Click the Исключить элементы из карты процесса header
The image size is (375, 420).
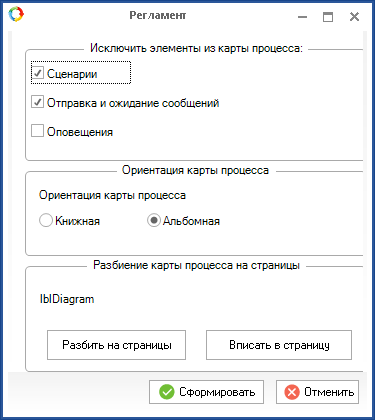pos(196,48)
